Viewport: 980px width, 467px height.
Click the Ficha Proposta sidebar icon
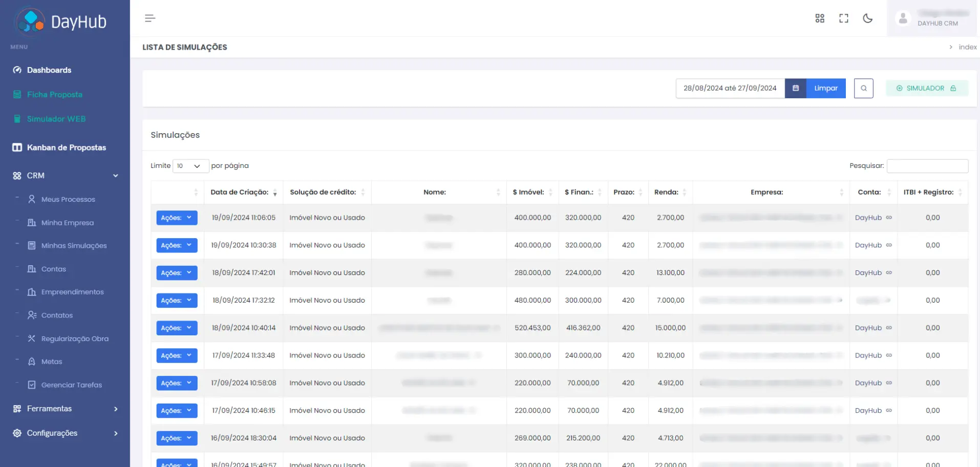click(x=17, y=95)
